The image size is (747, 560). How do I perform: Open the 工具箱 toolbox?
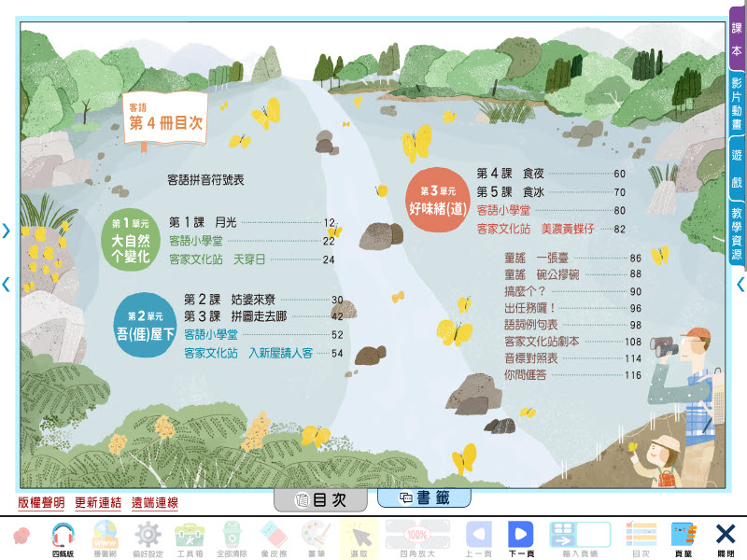pyautogui.click(x=190, y=539)
